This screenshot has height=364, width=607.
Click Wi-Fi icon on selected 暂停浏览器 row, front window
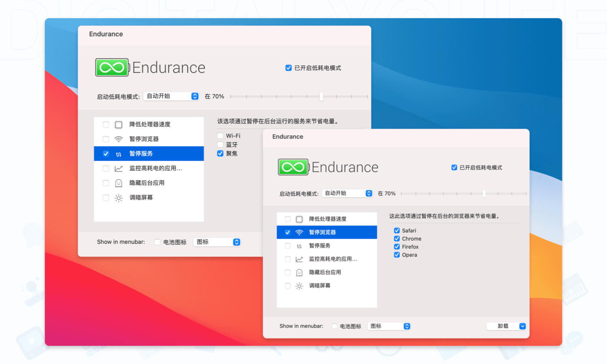tap(299, 233)
